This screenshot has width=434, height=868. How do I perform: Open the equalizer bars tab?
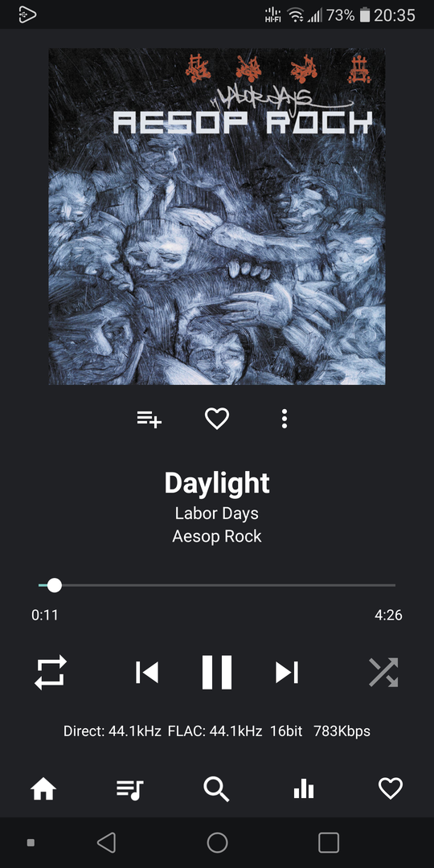coord(303,788)
